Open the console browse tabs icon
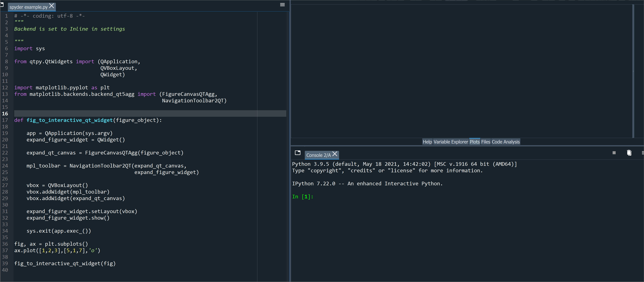This screenshot has height=282, width=644. 297,153
